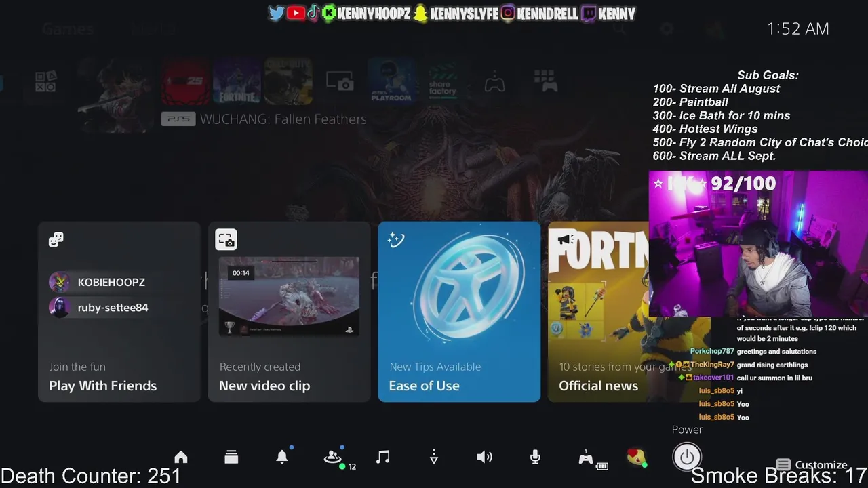
Task: Open the Downloads and Uploads icon
Action: 434,457
